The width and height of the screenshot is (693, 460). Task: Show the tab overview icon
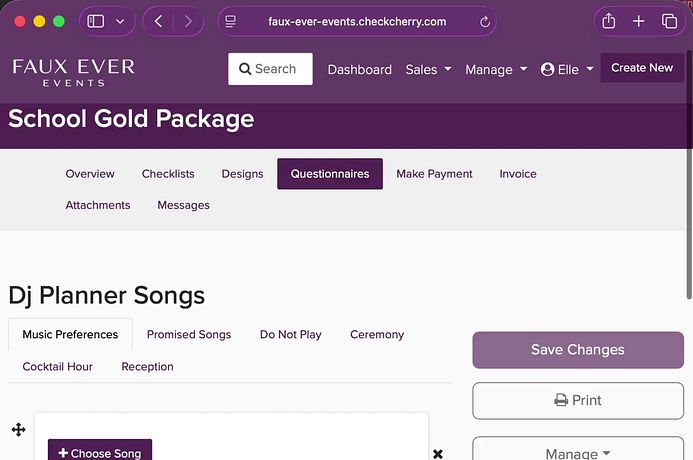[x=669, y=21]
